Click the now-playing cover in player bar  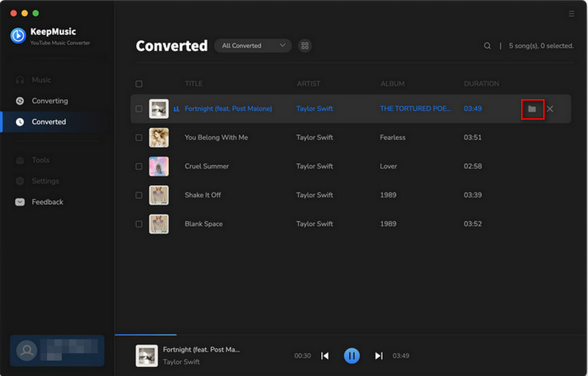click(x=146, y=355)
